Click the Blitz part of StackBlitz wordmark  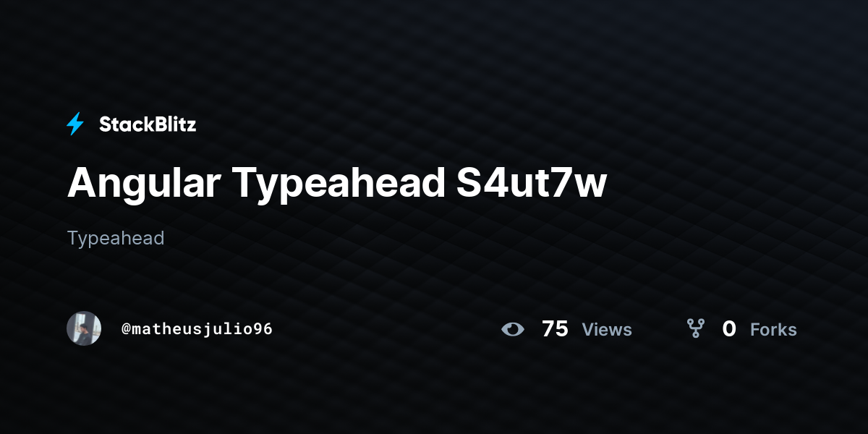click(174, 124)
